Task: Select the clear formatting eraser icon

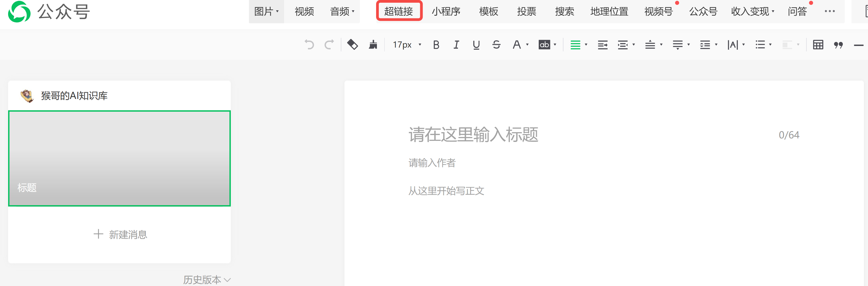Action: (353, 44)
